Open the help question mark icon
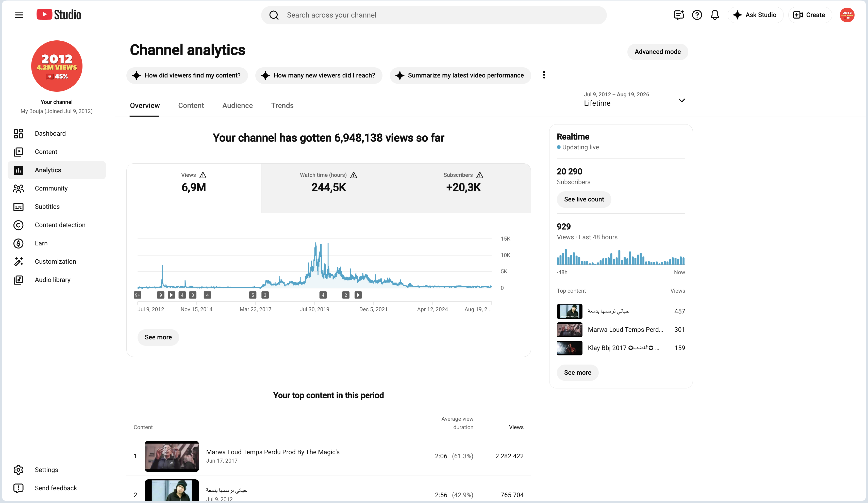Image resolution: width=868 pixels, height=503 pixels. click(697, 15)
